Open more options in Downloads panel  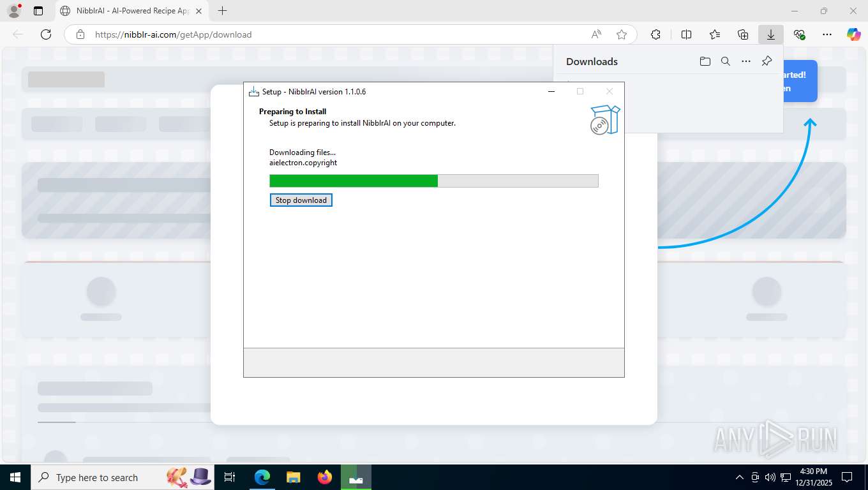point(746,61)
